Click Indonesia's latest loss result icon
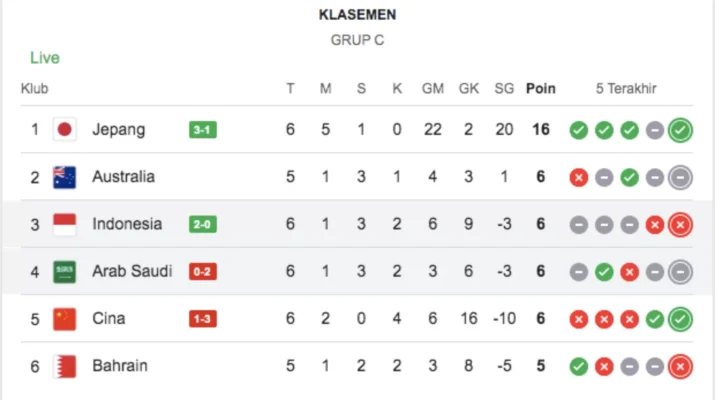The height and width of the screenshot is (400, 715). click(681, 224)
